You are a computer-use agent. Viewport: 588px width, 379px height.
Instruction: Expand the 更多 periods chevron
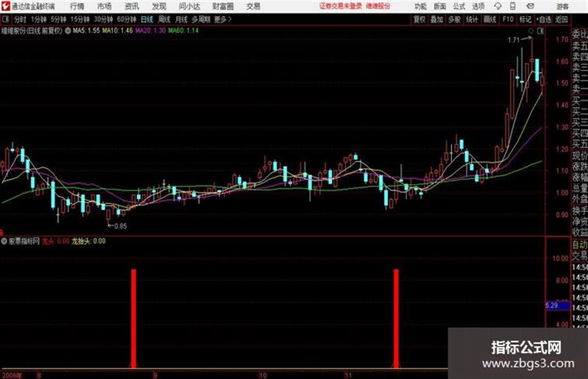(x=230, y=19)
